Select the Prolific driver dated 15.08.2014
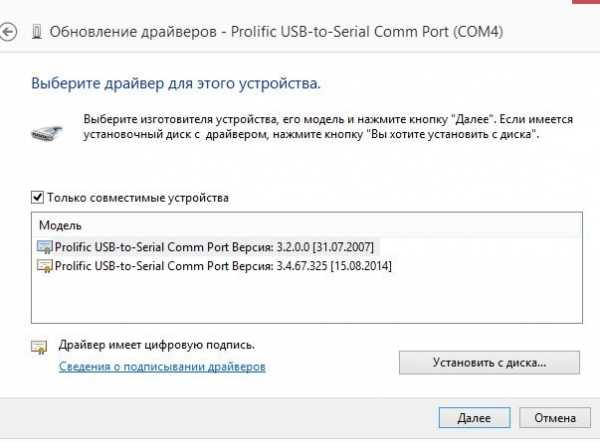The height and width of the screenshot is (442, 600). (222, 265)
